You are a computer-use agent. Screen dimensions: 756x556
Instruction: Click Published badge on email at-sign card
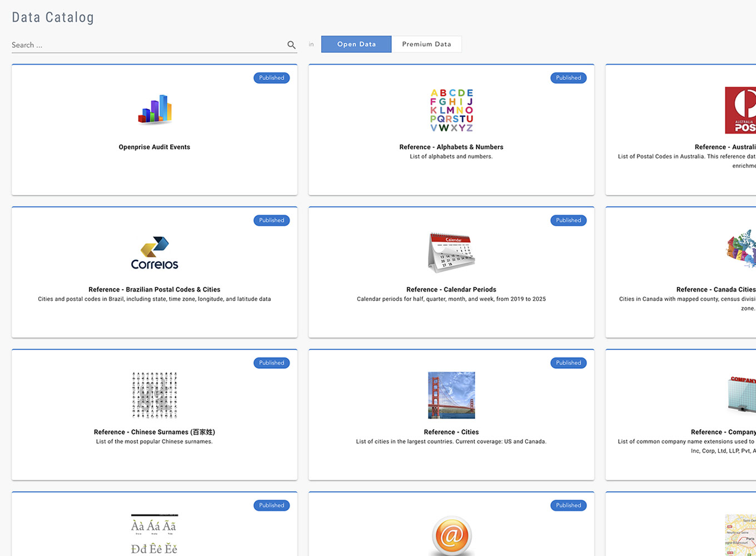point(568,505)
